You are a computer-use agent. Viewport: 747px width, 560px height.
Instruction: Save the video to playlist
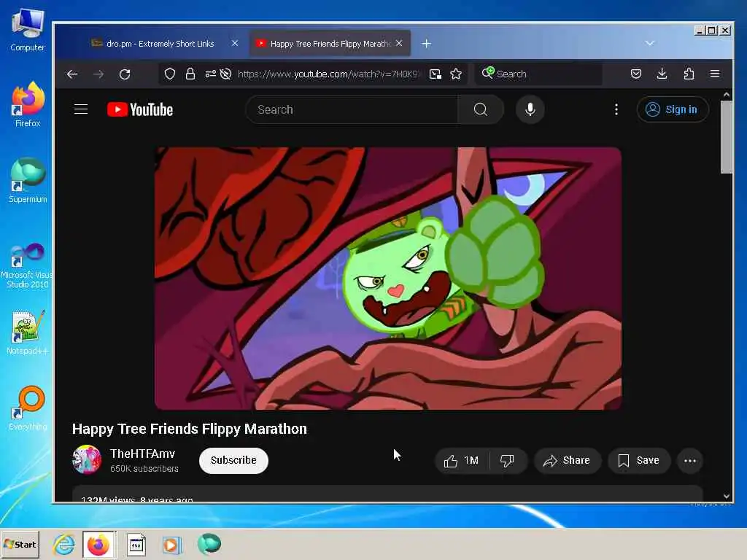coord(639,461)
